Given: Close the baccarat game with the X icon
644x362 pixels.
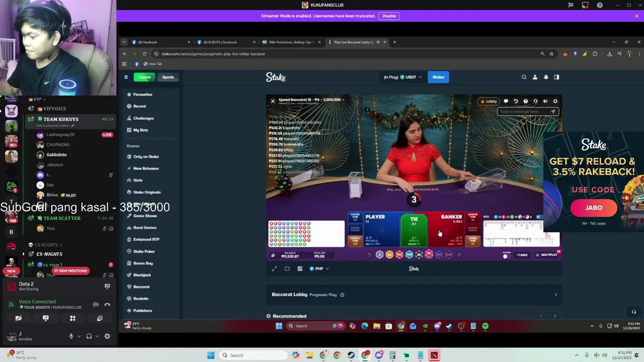Looking at the screenshot, I should [x=273, y=101].
